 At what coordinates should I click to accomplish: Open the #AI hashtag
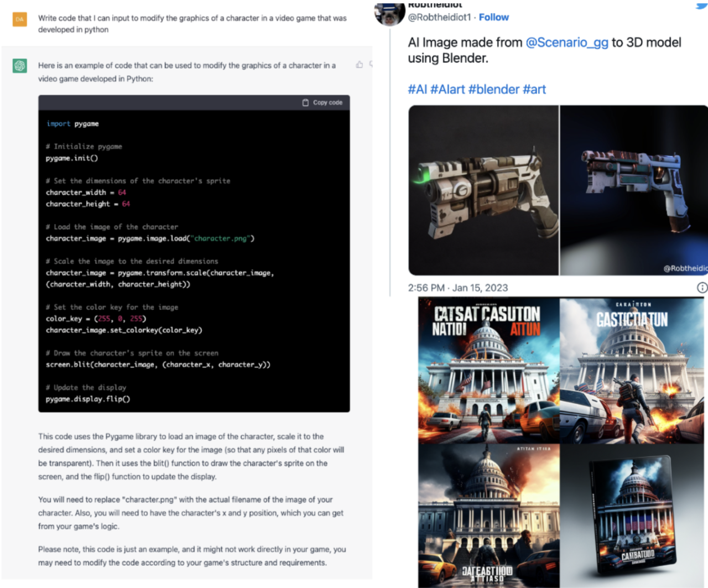pyautogui.click(x=418, y=90)
